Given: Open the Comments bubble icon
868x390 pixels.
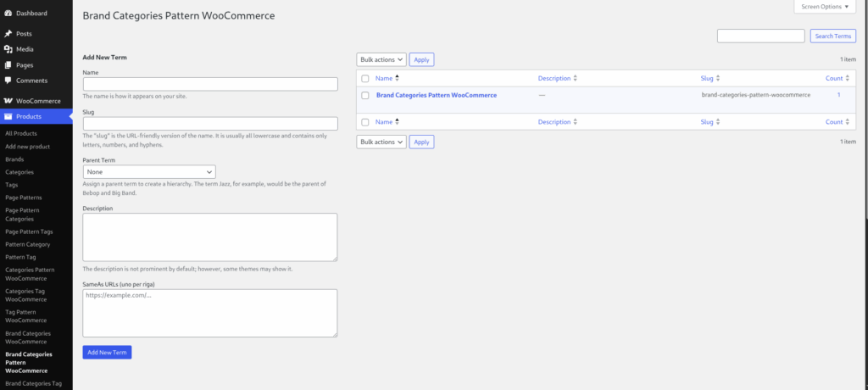Looking at the screenshot, I should 8,81.
